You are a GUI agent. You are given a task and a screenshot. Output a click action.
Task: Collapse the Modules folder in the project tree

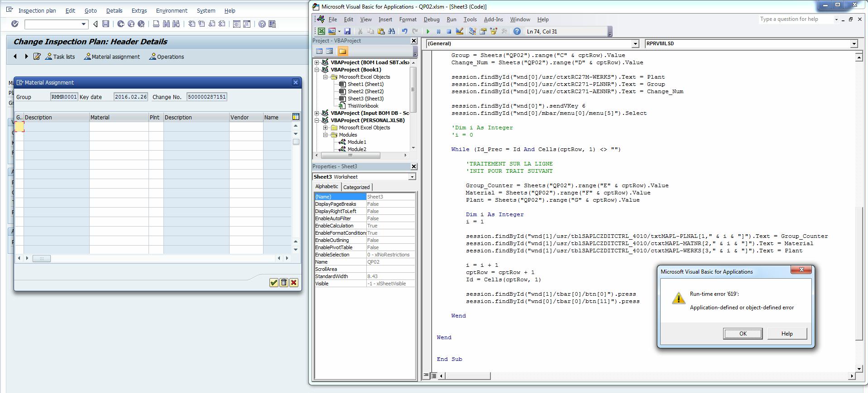click(x=325, y=135)
